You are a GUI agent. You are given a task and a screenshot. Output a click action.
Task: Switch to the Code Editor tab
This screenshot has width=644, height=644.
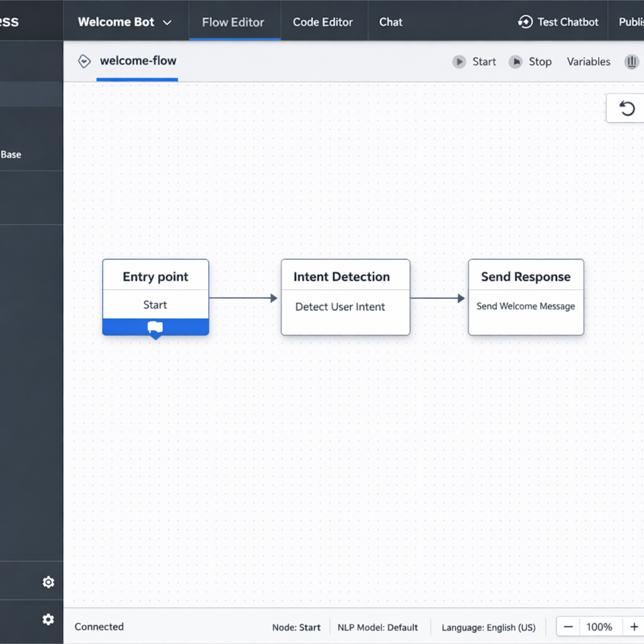tap(323, 22)
